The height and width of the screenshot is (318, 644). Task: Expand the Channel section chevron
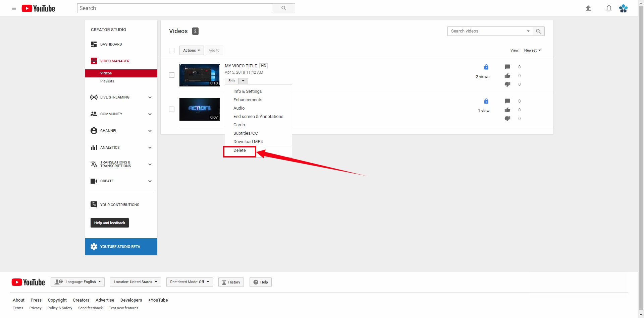tap(150, 131)
